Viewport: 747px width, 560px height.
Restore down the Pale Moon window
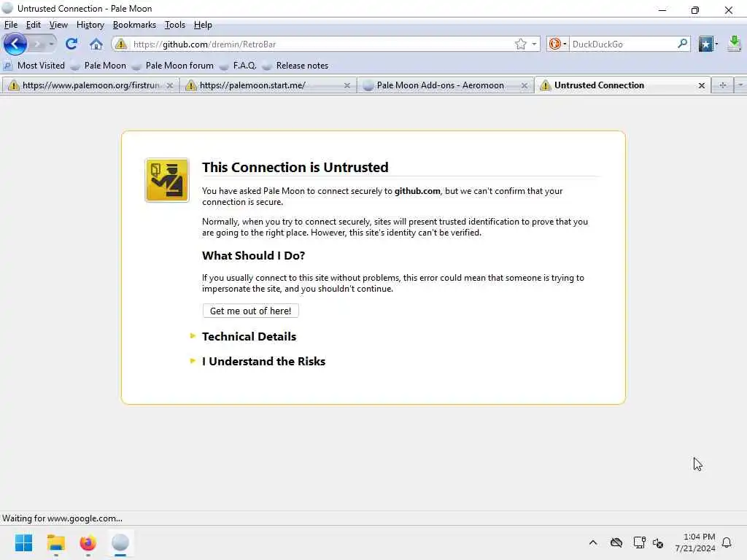(695, 9)
